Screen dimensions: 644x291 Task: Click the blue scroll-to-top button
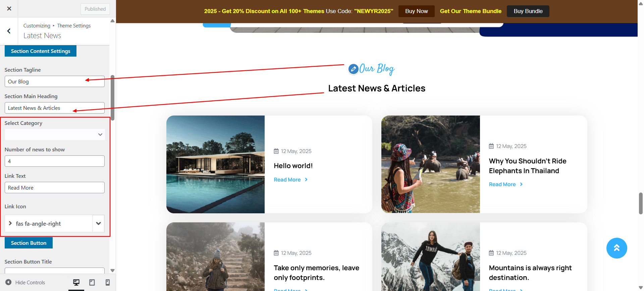click(x=616, y=248)
